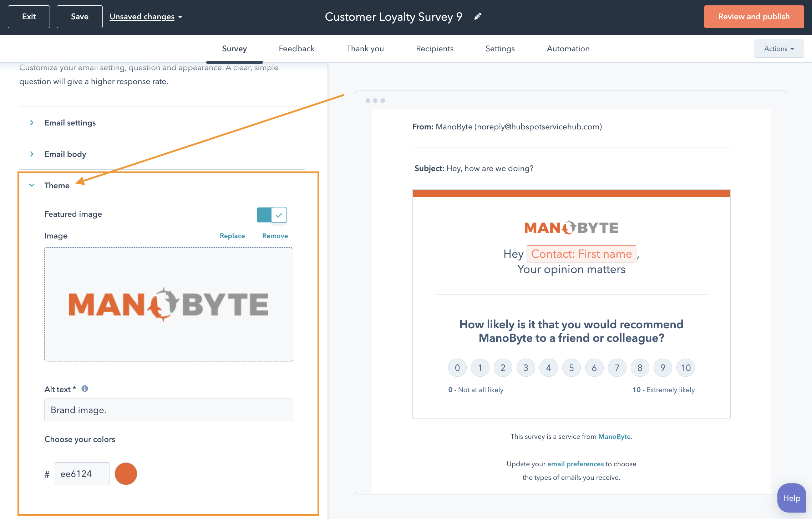Toggle the Featured image switch
Image resolution: width=812 pixels, height=519 pixels.
[x=272, y=215]
